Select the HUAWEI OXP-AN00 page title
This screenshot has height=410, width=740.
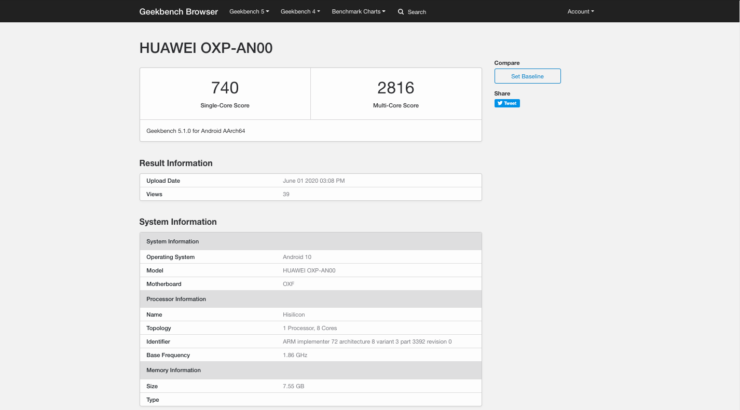click(206, 48)
